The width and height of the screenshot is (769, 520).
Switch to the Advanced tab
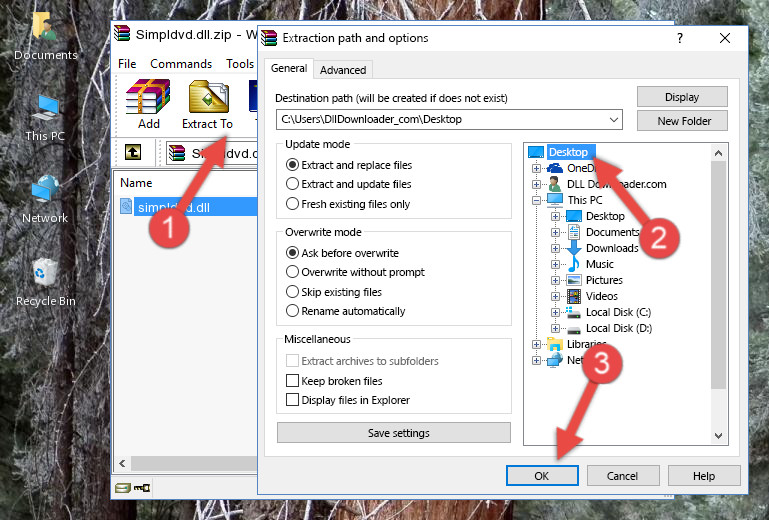point(343,70)
